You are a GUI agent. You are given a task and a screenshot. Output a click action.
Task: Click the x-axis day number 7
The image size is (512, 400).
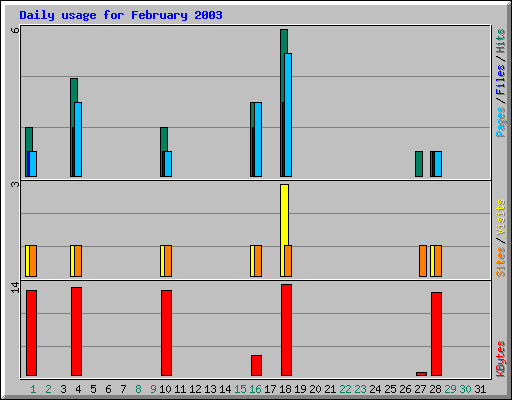[x=123, y=389]
